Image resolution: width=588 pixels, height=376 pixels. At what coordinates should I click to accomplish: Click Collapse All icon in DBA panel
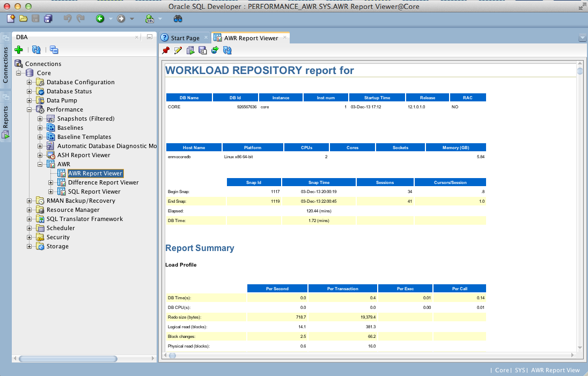pyautogui.click(x=54, y=49)
